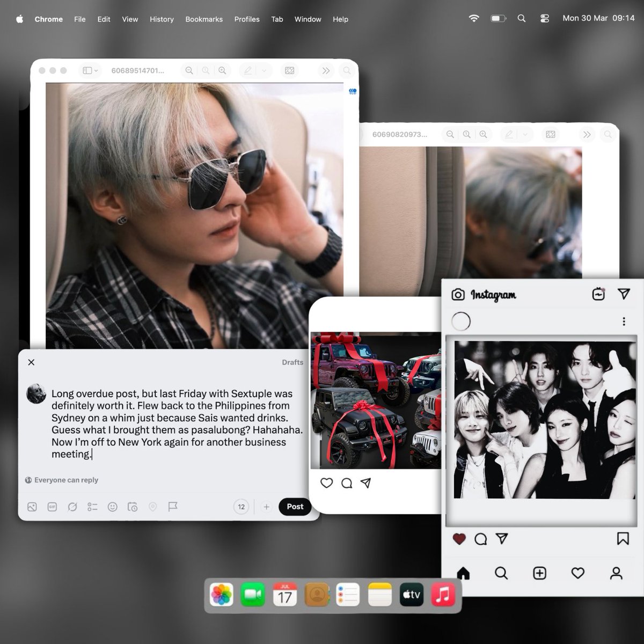Expand markup dropdown arrow in front Preview window
Image resolution: width=644 pixels, height=644 pixels.
tap(264, 70)
